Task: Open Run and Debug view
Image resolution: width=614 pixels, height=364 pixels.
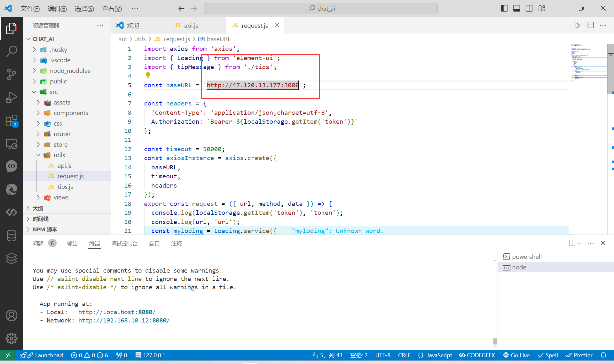Action: coord(12,97)
